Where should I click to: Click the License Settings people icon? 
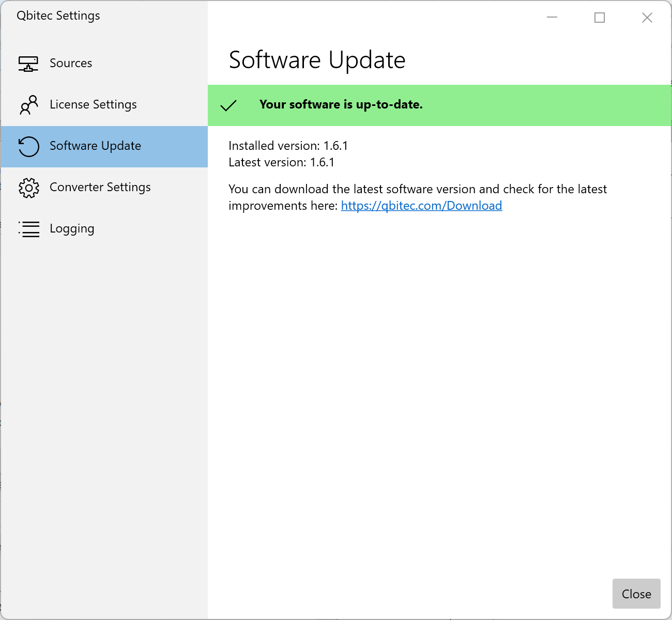click(28, 105)
